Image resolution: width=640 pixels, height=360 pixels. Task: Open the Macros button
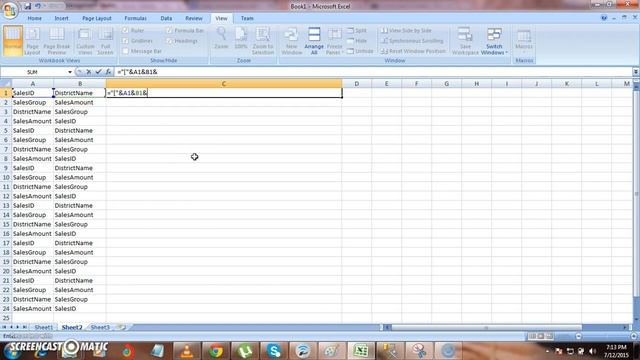[524, 40]
